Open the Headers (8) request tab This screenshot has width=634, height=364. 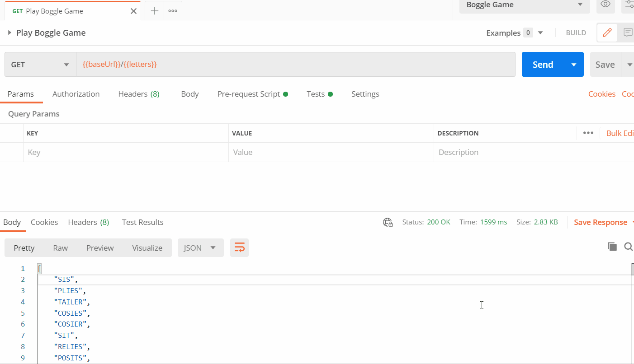coord(139,94)
